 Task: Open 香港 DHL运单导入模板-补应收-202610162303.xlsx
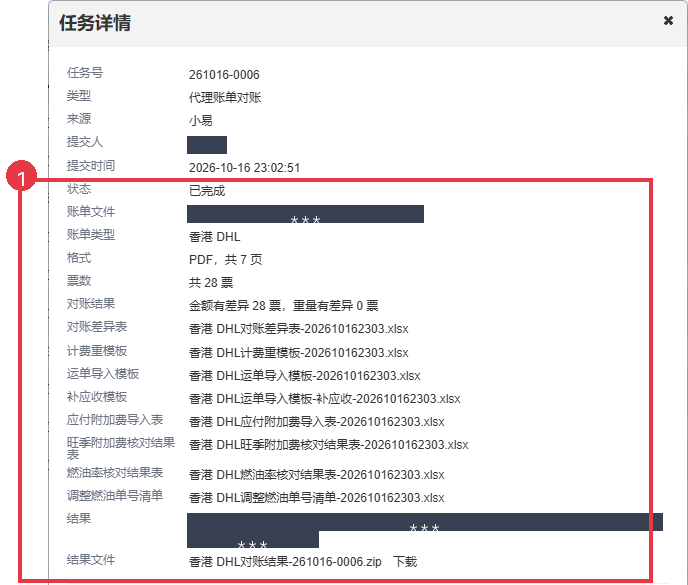click(324, 398)
